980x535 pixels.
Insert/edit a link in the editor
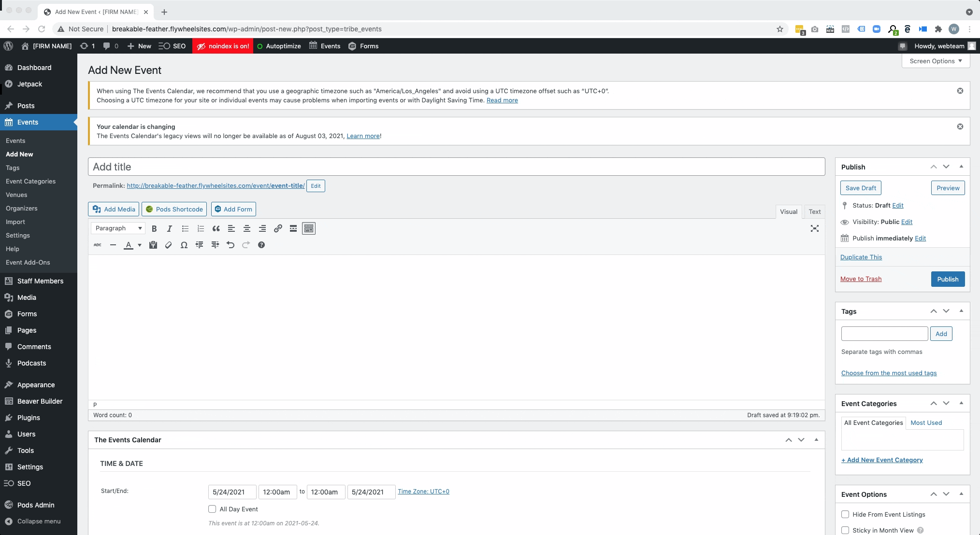(278, 228)
